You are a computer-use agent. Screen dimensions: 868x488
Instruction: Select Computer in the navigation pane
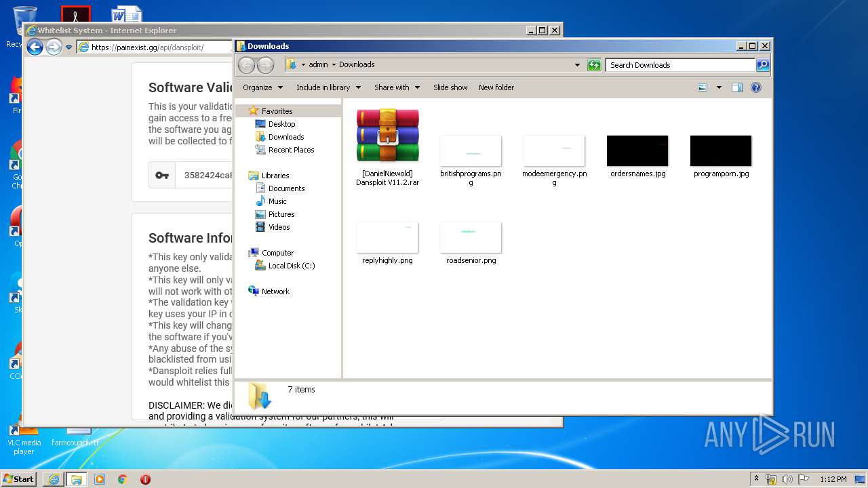point(277,253)
